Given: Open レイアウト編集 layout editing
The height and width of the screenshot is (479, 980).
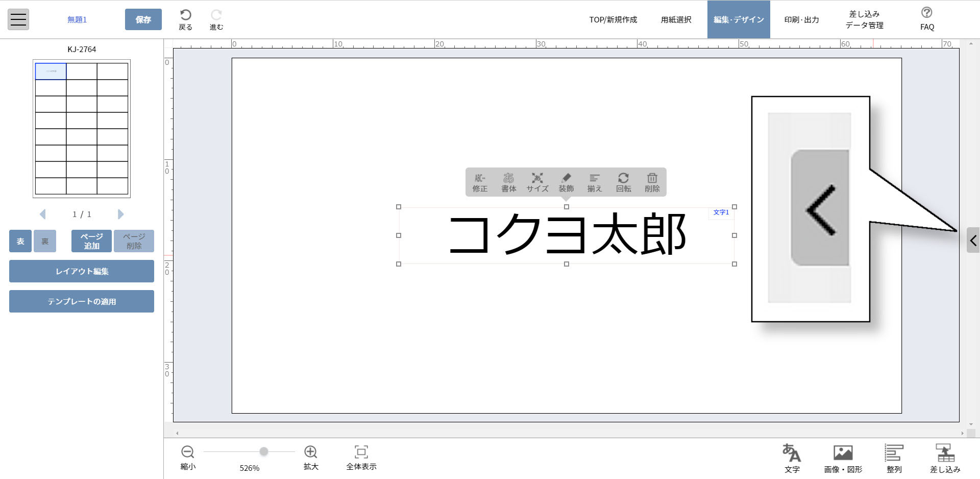Looking at the screenshot, I should [81, 271].
